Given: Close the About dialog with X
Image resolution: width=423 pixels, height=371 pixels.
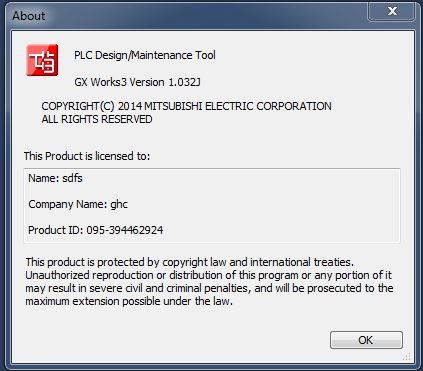Looking at the screenshot, I should (x=392, y=12).
